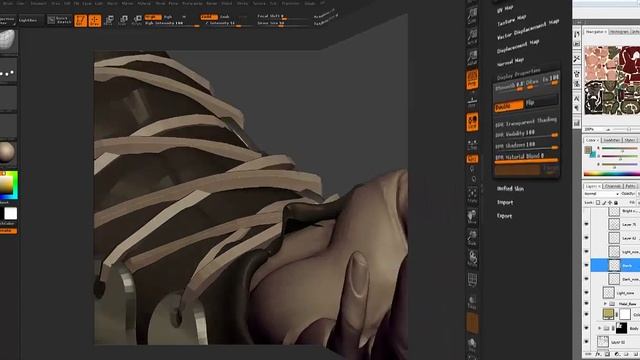640x360 pixels.
Task: Toggle the orange Persp perspective button
Action: pos(472,79)
